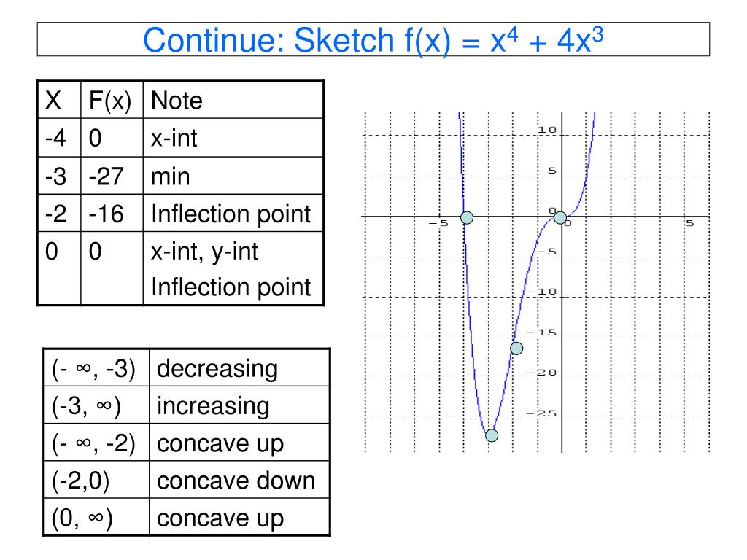Click the 'decreasing' cell in the lower table

(x=239, y=367)
